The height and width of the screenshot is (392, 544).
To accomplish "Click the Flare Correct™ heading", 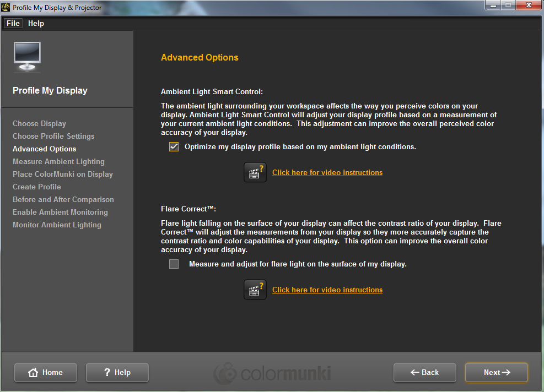I will pyautogui.click(x=188, y=209).
